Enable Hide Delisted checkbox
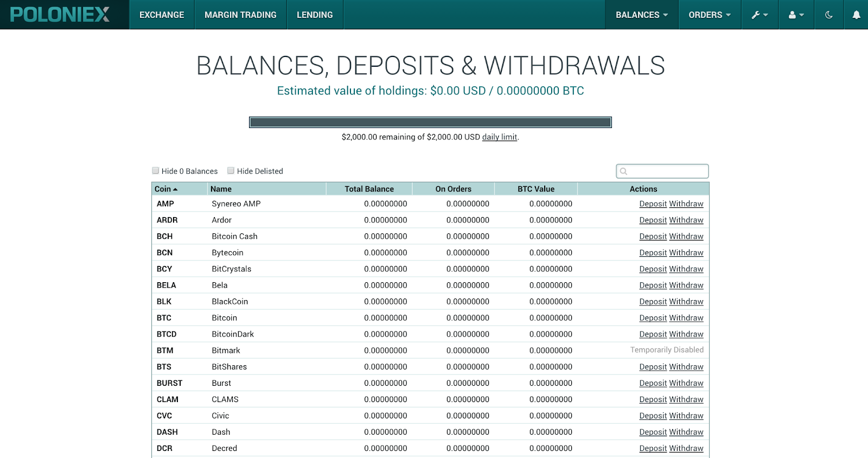 coord(231,170)
